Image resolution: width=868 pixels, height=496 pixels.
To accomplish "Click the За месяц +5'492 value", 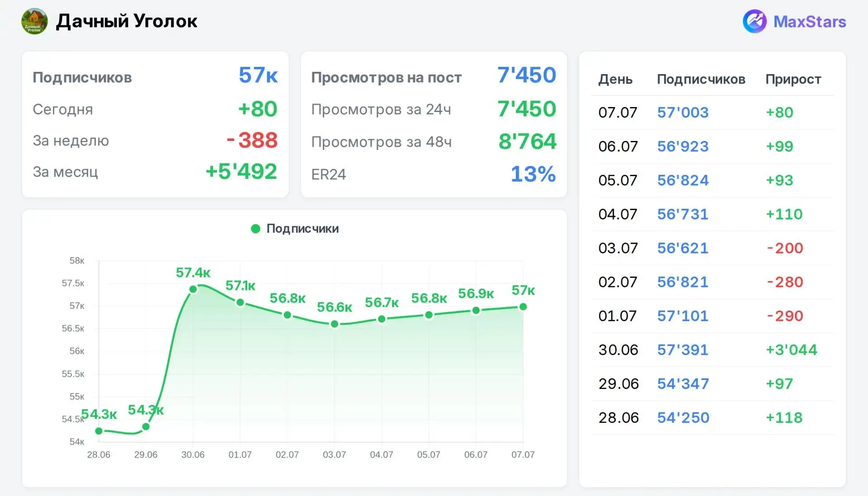I will [x=241, y=172].
